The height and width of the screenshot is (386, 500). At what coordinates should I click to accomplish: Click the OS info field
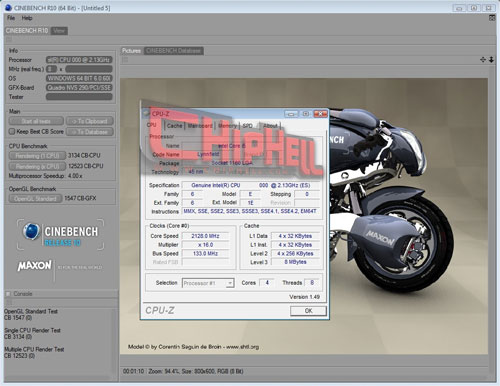pos(79,78)
